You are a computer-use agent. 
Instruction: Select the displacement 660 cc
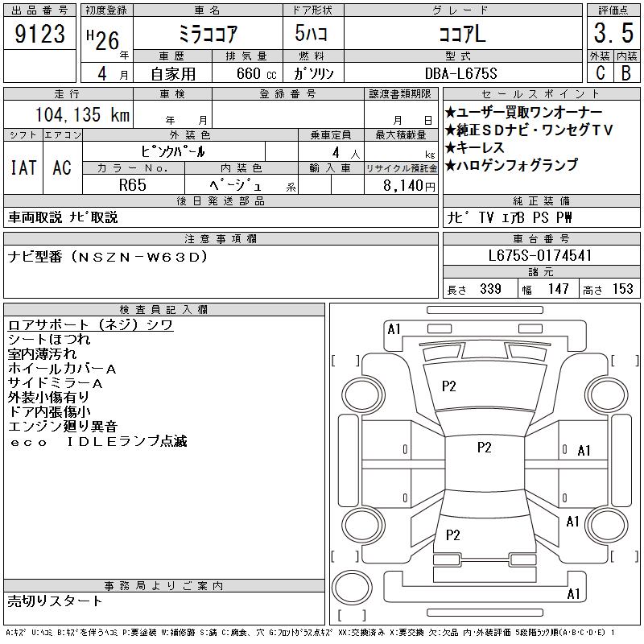click(x=256, y=73)
